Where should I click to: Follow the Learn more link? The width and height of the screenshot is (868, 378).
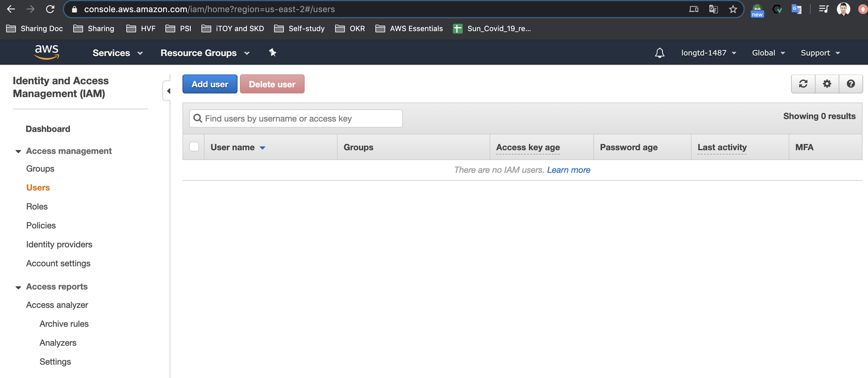568,170
